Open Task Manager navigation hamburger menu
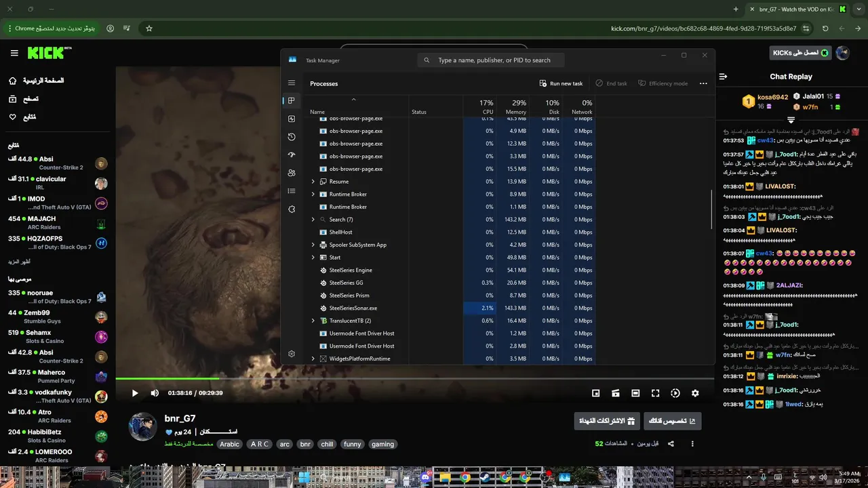The width and height of the screenshot is (868, 488). click(292, 83)
